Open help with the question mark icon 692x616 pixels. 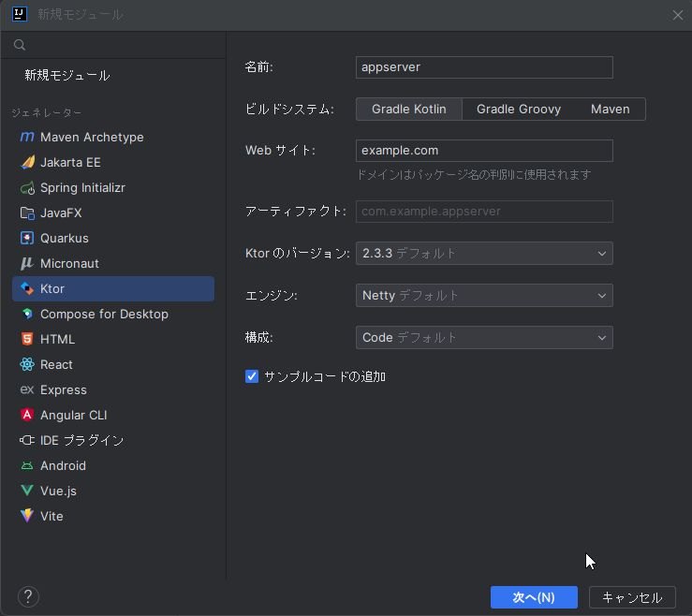tap(28, 596)
